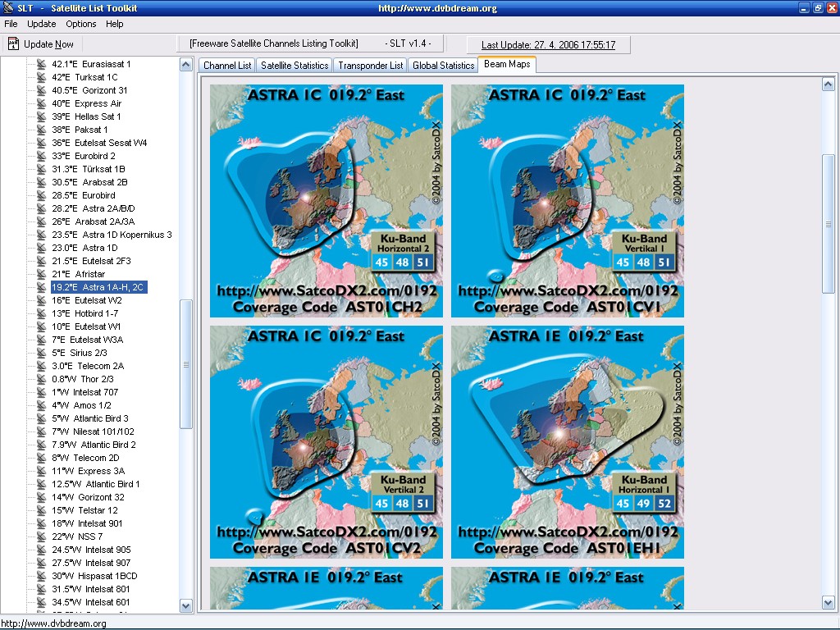Switch to the Satellite Statistics tab
Screen dimensions: 840x630
(x=294, y=66)
